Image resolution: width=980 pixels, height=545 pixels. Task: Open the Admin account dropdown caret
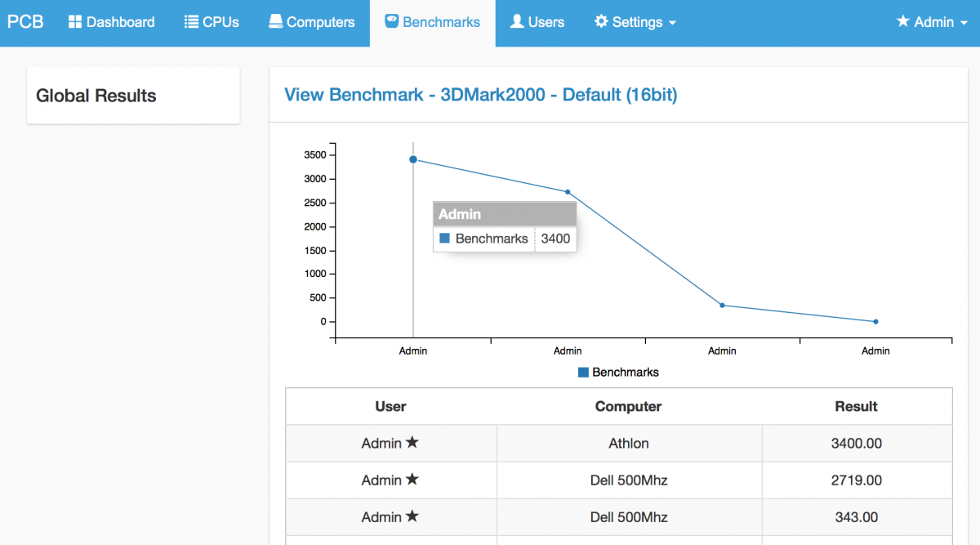point(965,23)
